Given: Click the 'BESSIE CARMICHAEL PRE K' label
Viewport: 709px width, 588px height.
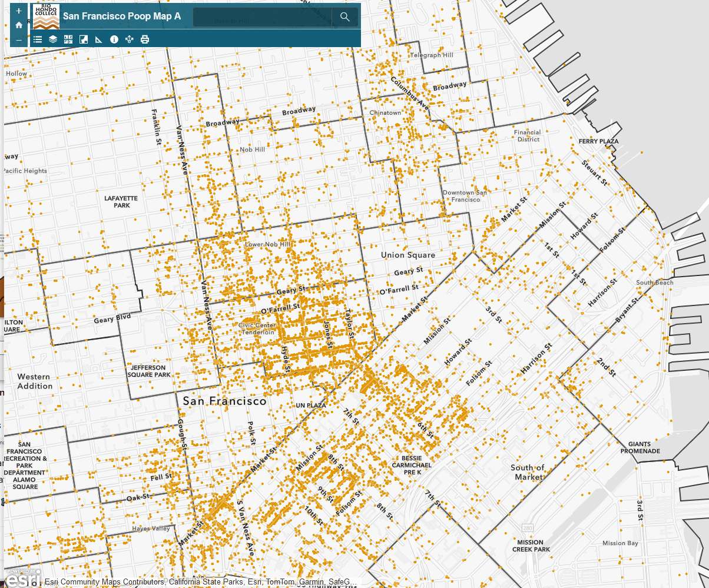Looking at the screenshot, I should click(x=412, y=464).
